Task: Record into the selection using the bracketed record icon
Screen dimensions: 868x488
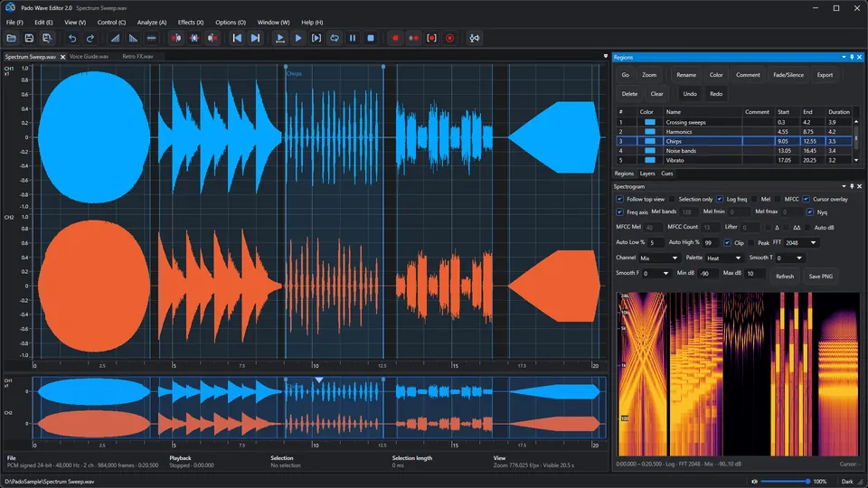Action: (432, 38)
